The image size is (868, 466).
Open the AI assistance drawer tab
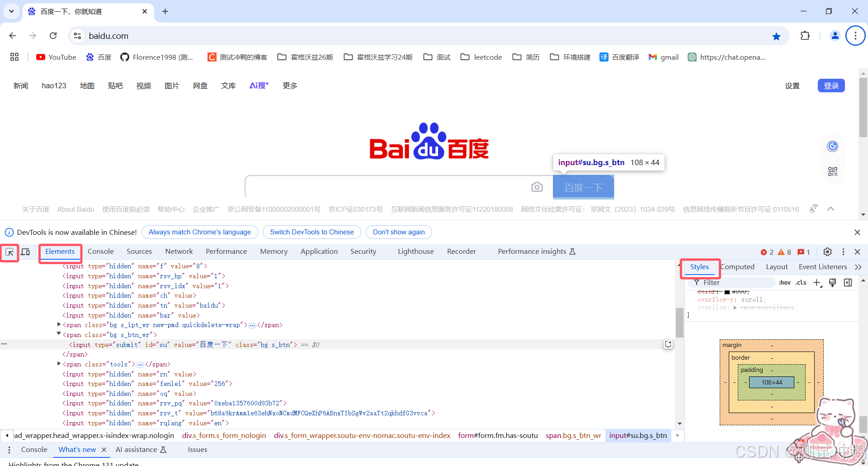[141, 450]
